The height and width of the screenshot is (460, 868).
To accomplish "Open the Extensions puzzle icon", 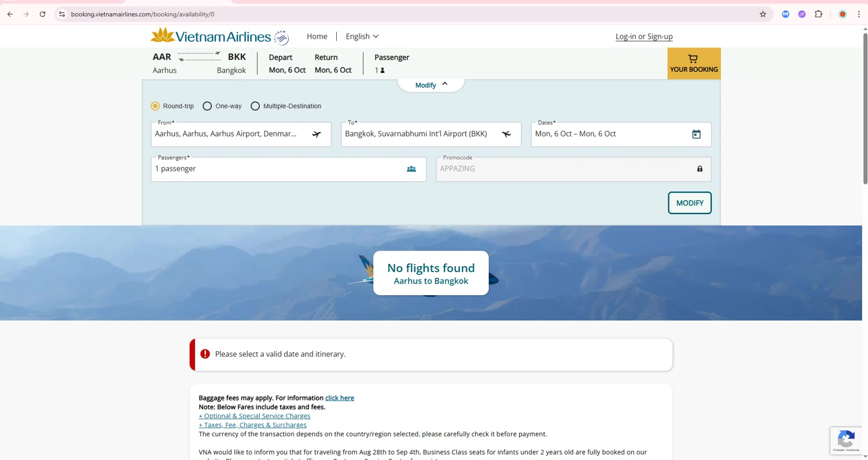I will tap(818, 14).
